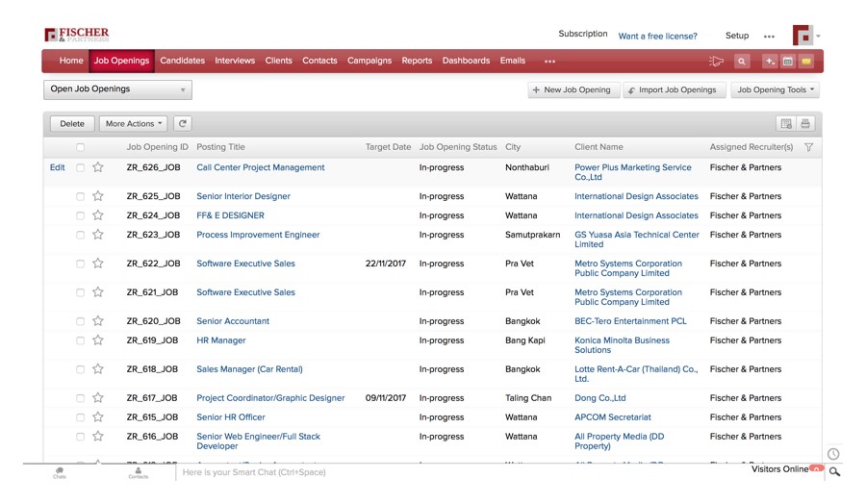Viewport: 866px width, 504px height.
Task: Star the ZR_621_JOB job opening
Action: (98, 292)
